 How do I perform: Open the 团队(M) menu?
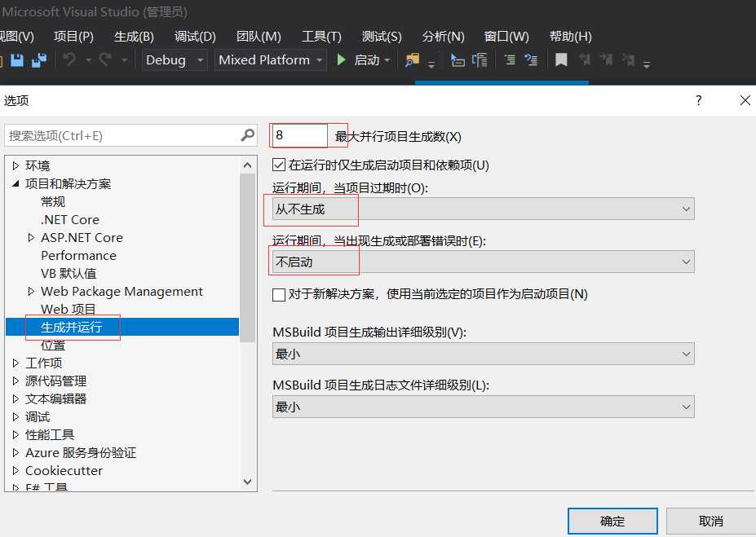tap(259, 36)
